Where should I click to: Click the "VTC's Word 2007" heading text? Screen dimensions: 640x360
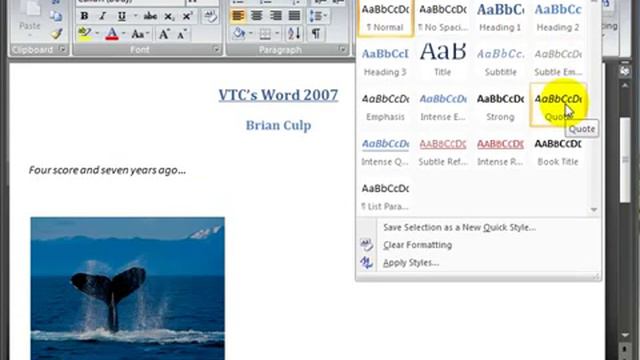pos(278,95)
